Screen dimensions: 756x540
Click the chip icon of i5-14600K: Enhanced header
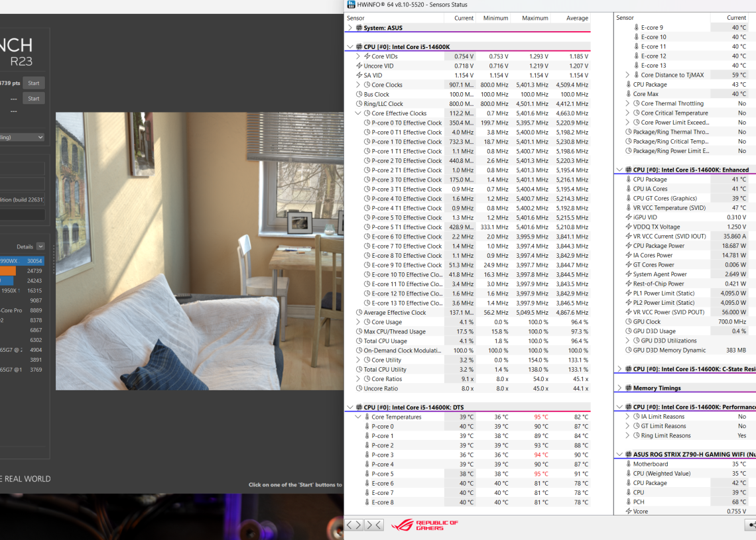coord(629,170)
